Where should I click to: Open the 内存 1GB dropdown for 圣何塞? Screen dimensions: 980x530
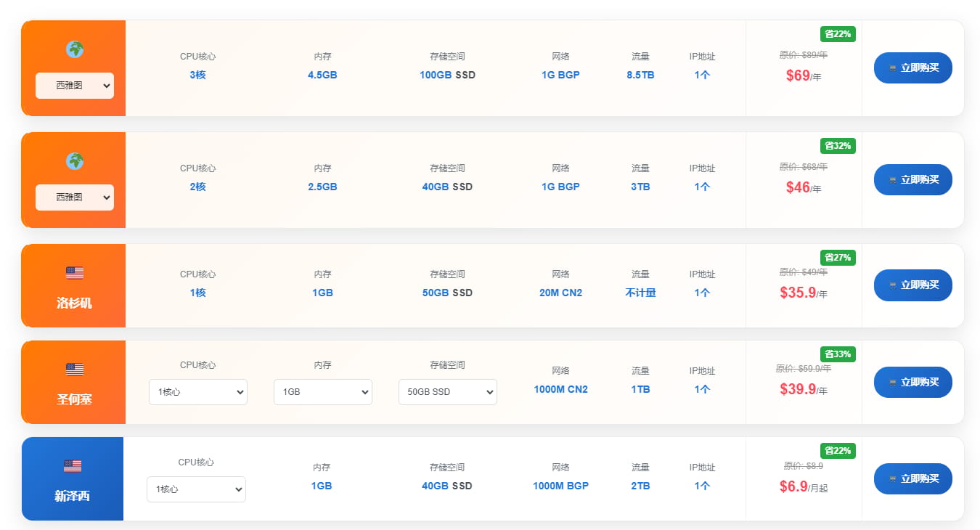click(322, 392)
